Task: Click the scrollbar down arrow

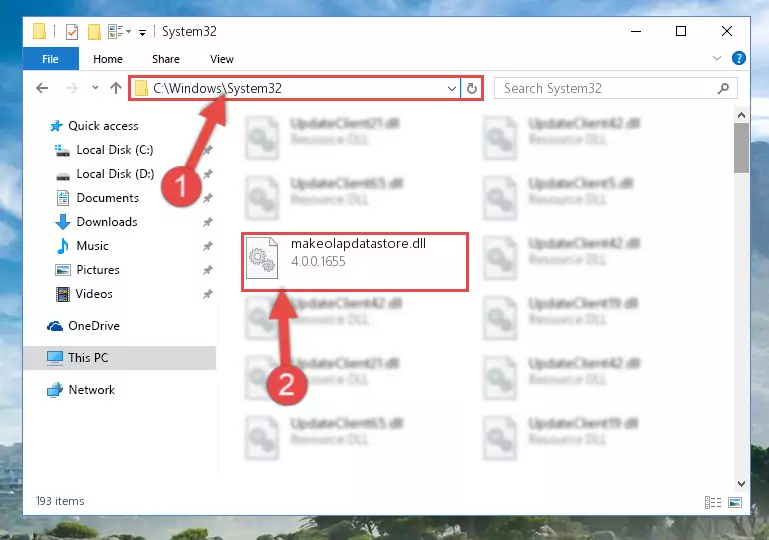Action: [x=741, y=484]
